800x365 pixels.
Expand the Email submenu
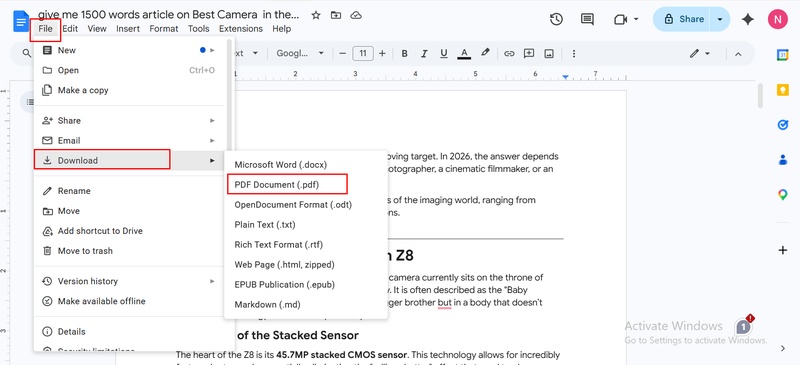point(130,140)
